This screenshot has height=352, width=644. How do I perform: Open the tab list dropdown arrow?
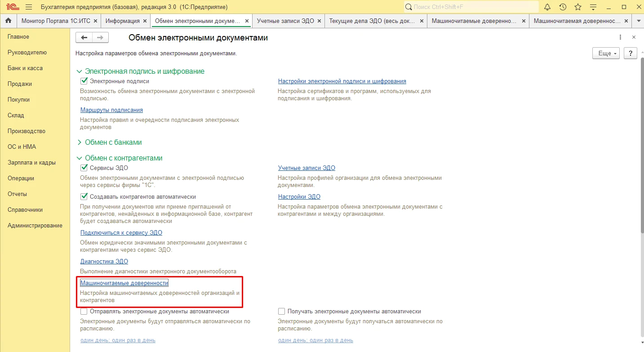click(639, 21)
